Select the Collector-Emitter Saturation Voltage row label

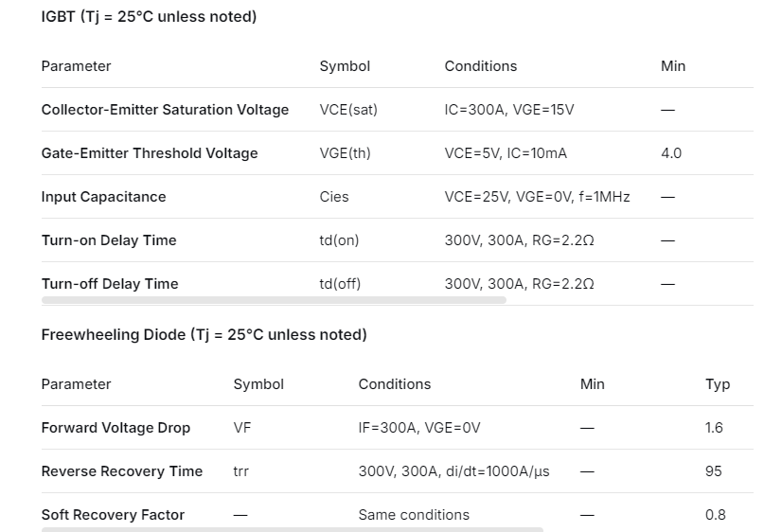[165, 110]
